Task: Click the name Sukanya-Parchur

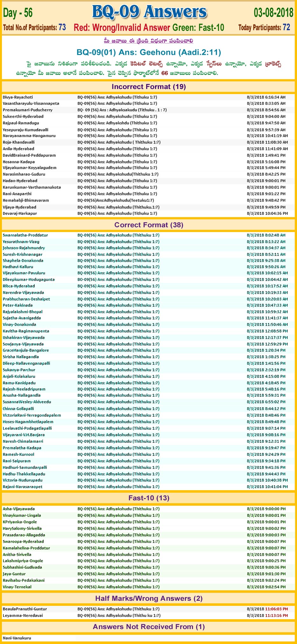Action: [x=19, y=370]
